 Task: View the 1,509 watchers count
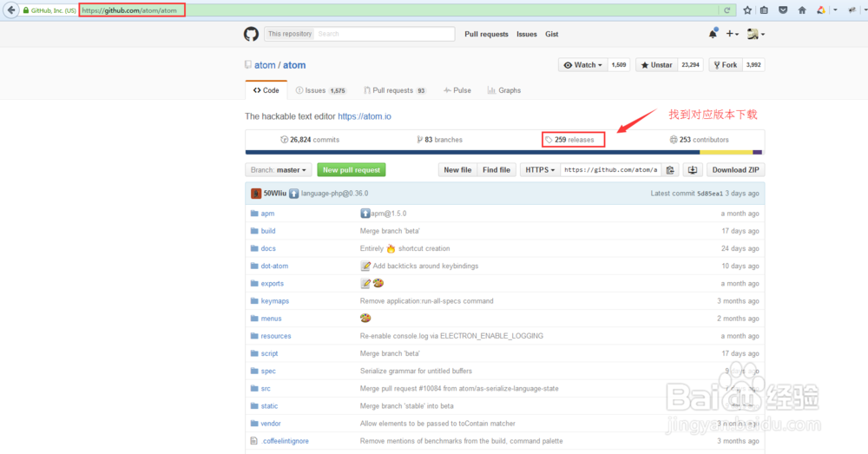619,65
